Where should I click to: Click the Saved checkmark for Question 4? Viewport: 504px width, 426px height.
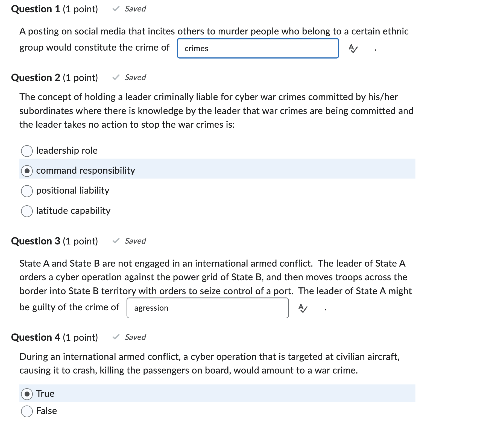pyautogui.click(x=116, y=337)
